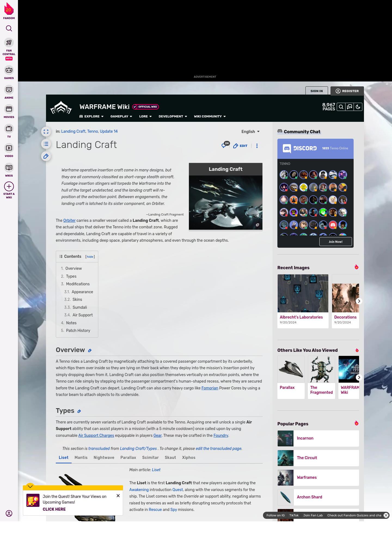Screen dimensions: 392x545
Task: Open the Games controller icon
Action: pos(9,70)
